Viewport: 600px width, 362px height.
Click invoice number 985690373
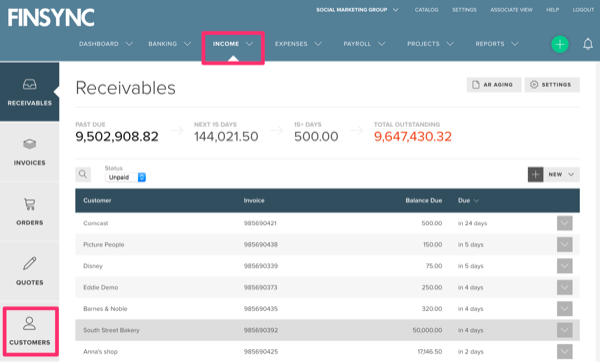pos(260,287)
